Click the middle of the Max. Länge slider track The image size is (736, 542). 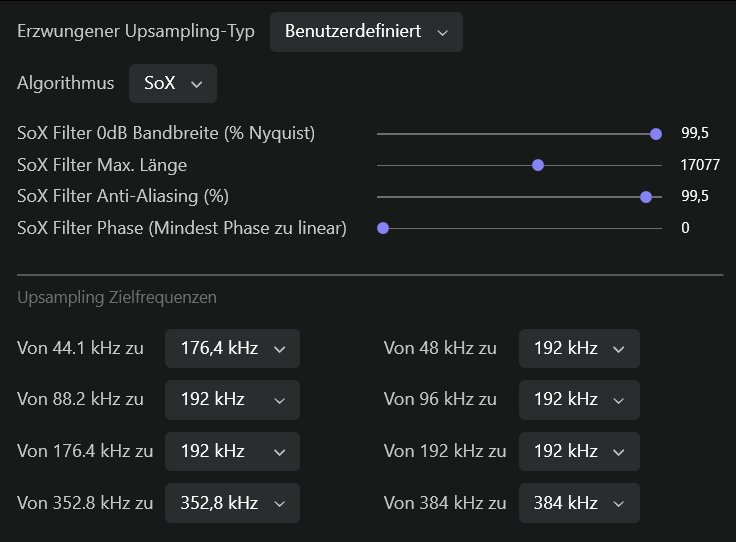(519, 165)
